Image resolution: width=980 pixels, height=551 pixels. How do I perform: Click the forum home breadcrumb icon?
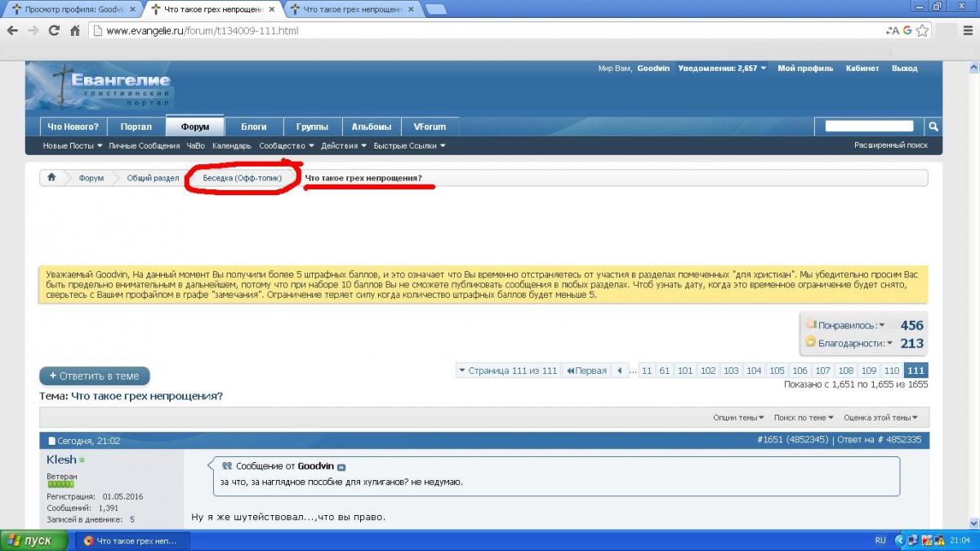coord(51,178)
